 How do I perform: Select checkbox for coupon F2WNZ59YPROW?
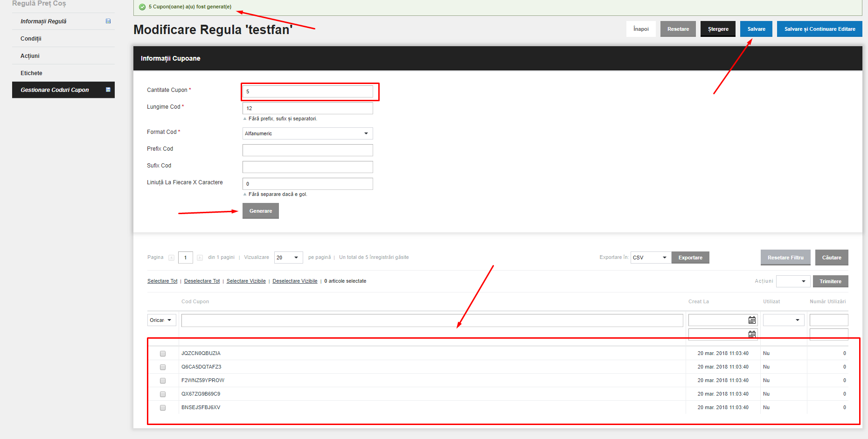(x=163, y=381)
